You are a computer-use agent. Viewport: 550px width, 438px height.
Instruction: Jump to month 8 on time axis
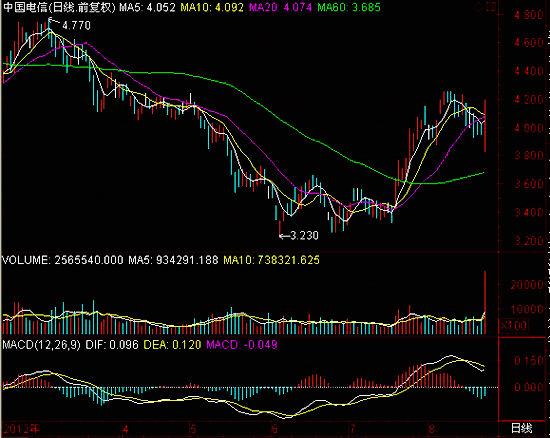point(432,429)
